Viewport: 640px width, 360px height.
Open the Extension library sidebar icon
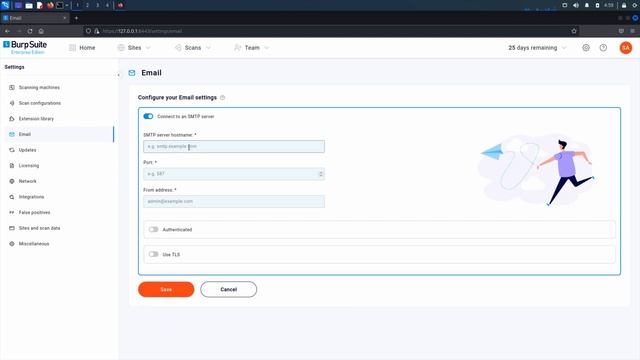[x=11, y=119]
